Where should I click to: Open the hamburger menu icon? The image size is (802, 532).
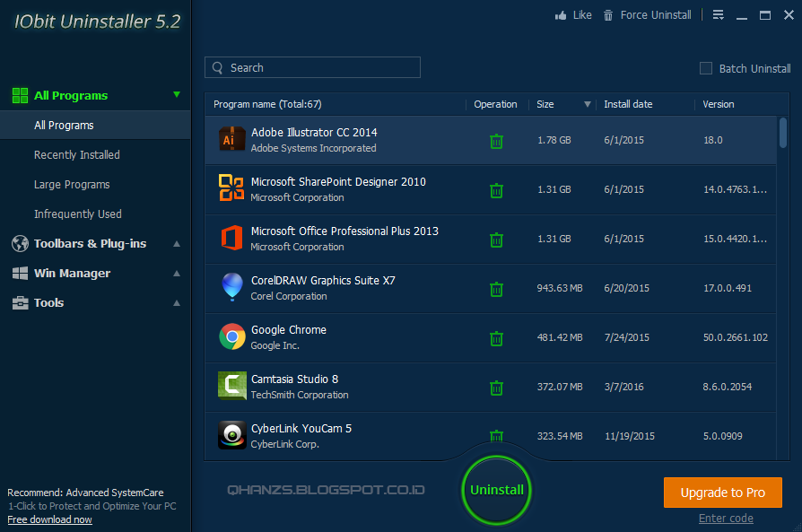tap(717, 14)
